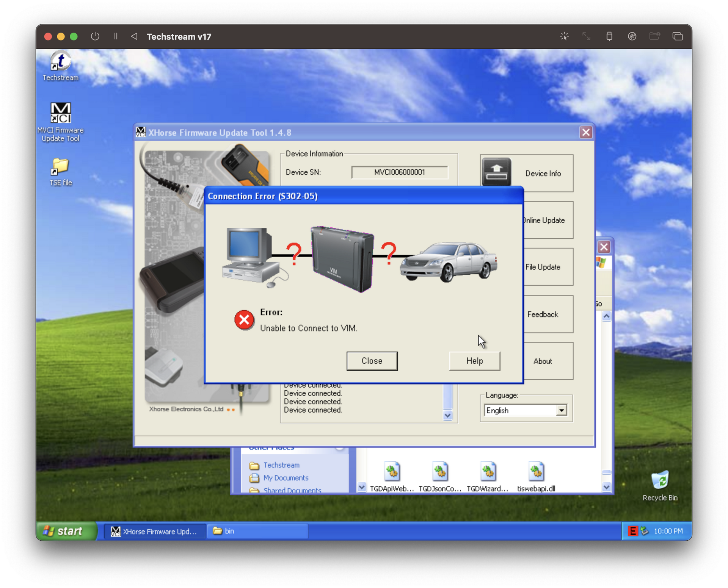The width and height of the screenshot is (728, 588).
Task: Open the TSE file folder shortcut
Action: (61, 172)
